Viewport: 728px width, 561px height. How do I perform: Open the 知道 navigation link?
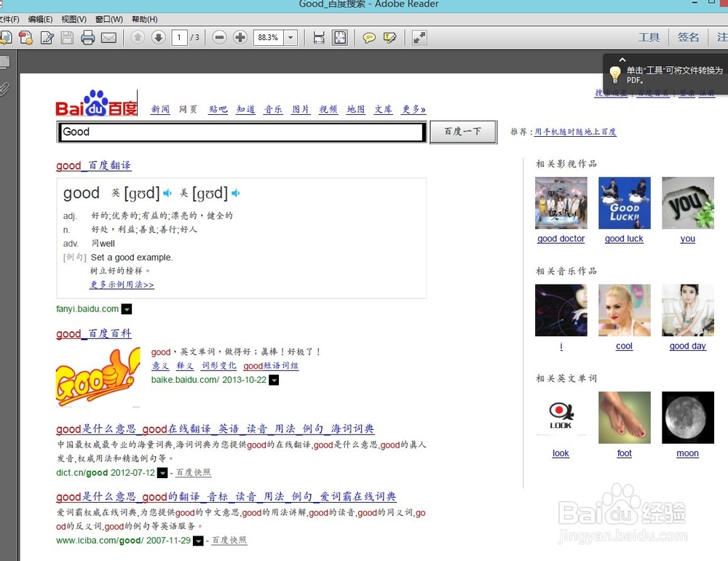(245, 109)
